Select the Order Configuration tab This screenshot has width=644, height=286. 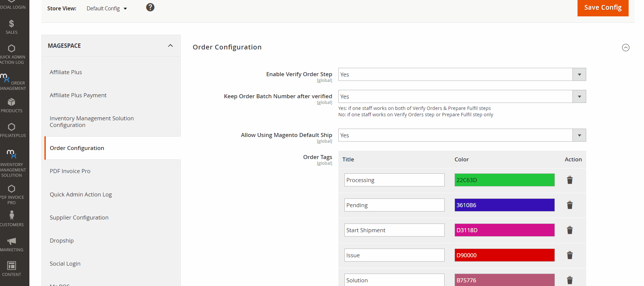coord(113,148)
